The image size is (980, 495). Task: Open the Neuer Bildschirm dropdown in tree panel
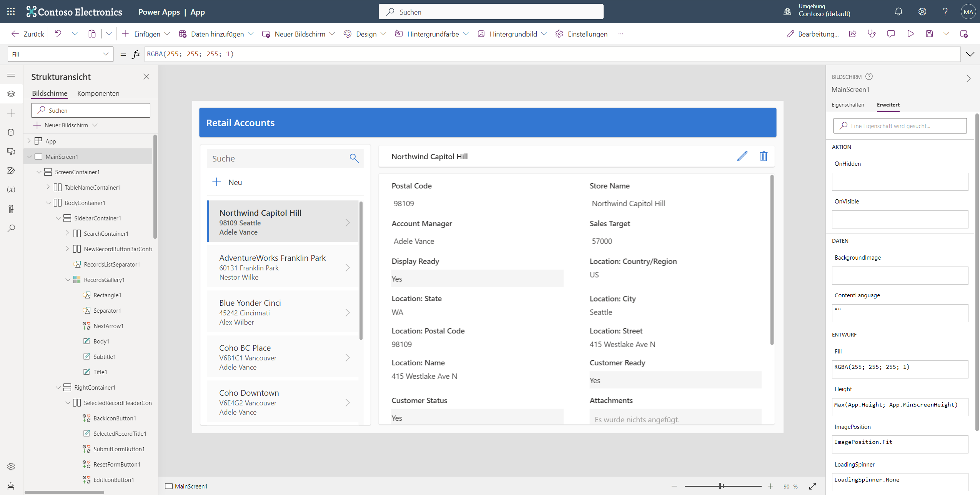pyautogui.click(x=66, y=125)
